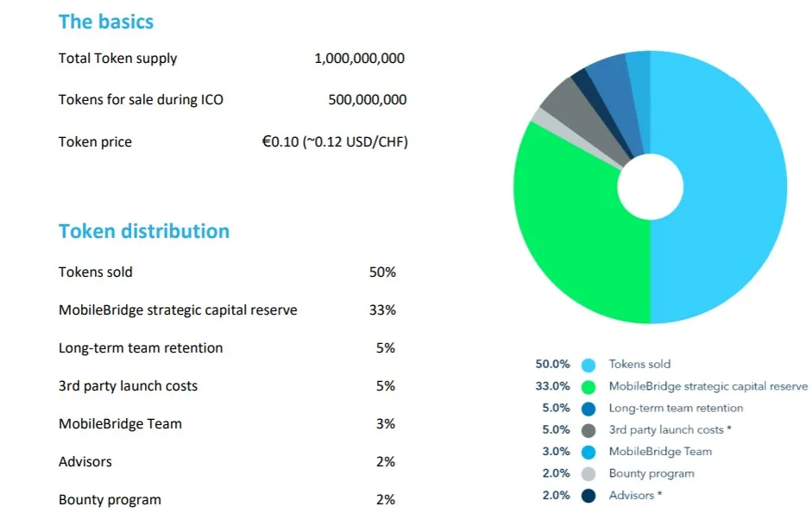Screen dimensions: 812x519
Task: Click the 50% value in the distribution list
Action: coord(382,272)
